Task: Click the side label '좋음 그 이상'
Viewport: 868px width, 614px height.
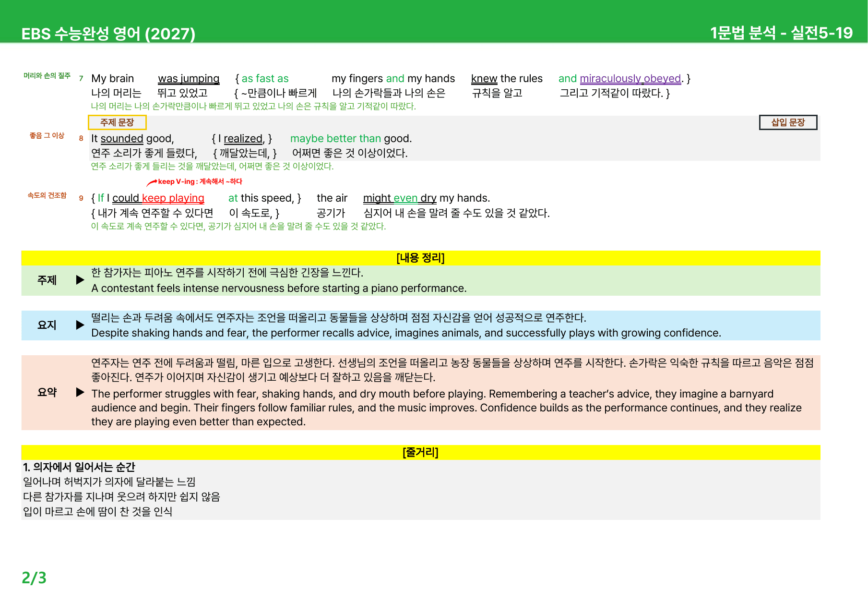Action: 47,136
